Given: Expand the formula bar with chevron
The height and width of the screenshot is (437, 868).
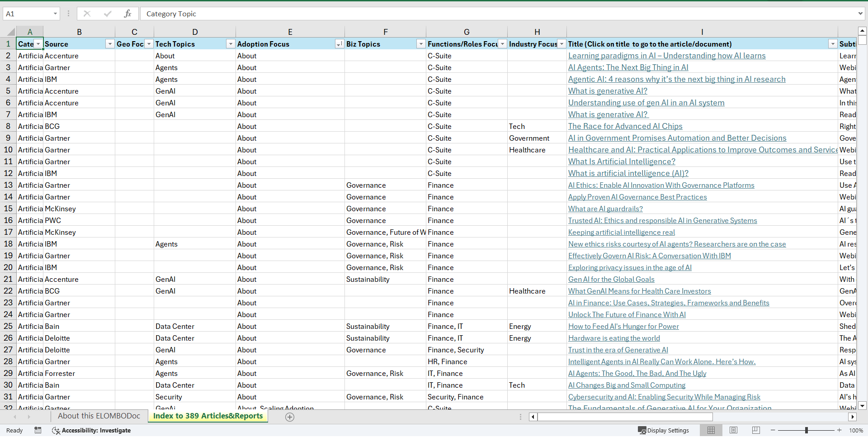Looking at the screenshot, I should click(860, 14).
